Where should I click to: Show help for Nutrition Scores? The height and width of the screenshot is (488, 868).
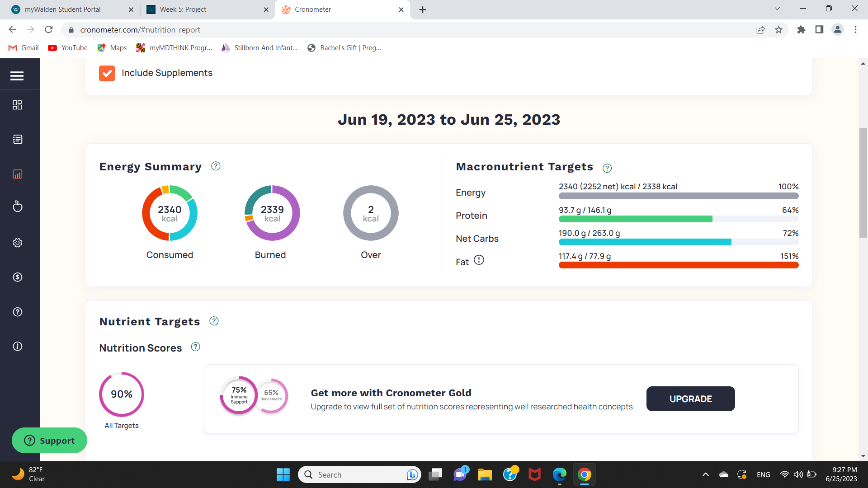click(195, 347)
